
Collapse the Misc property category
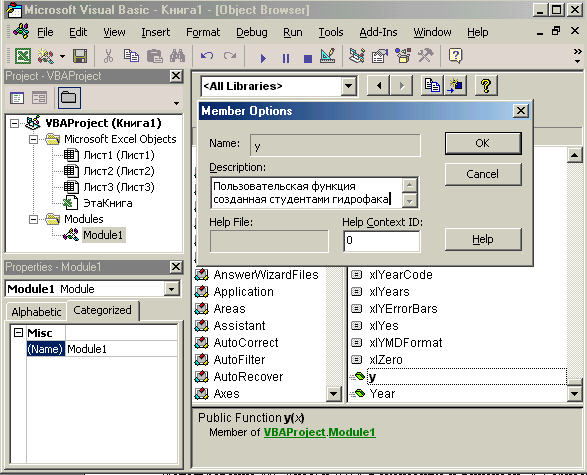point(18,332)
